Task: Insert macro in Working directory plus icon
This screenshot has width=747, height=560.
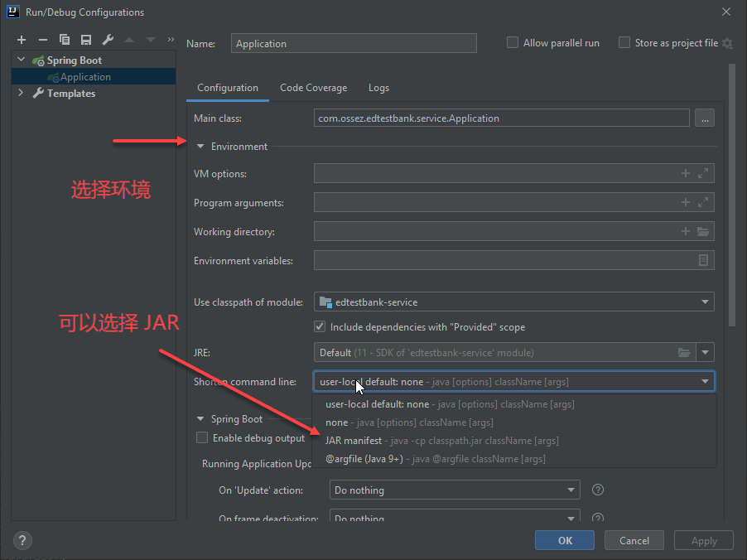Action: pyautogui.click(x=686, y=231)
